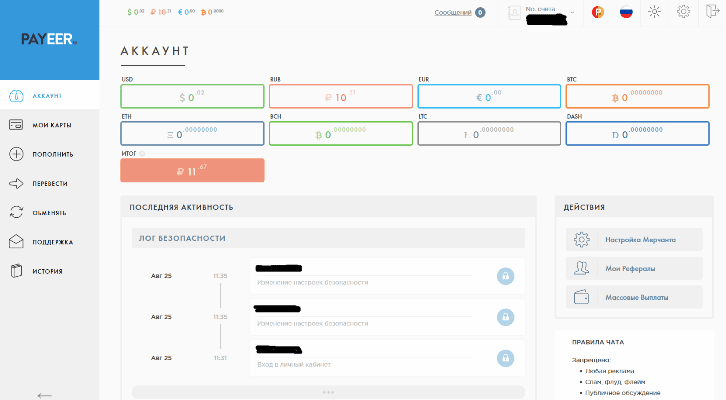Expand the Лог безопасности section
Viewport: 726px width, 400px height.
[x=328, y=238]
